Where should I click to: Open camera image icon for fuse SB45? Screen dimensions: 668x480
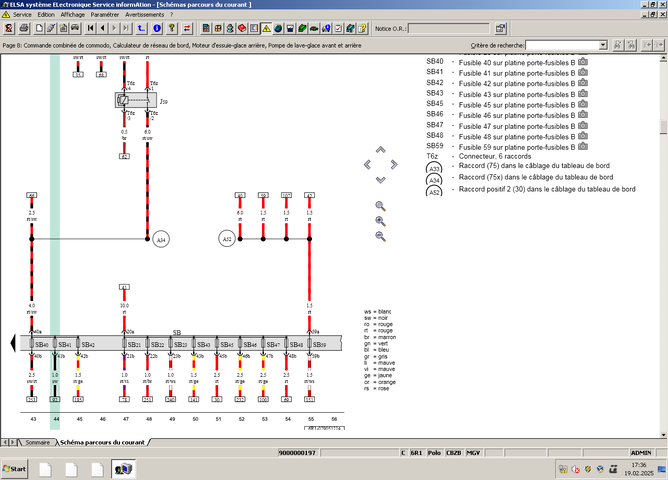pyautogui.click(x=583, y=105)
